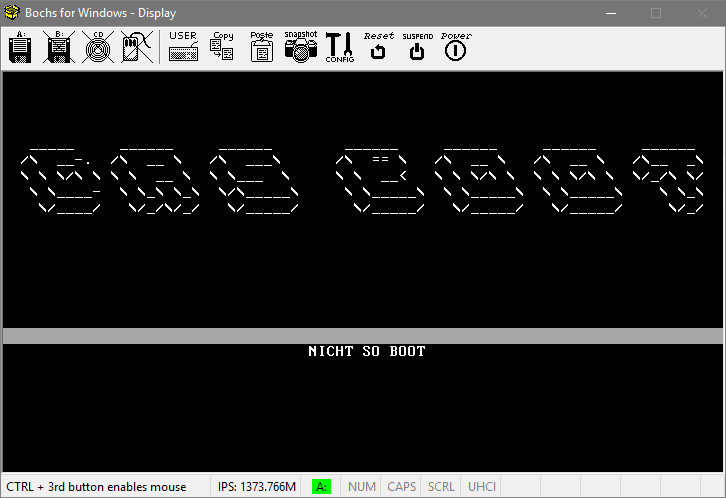Click the Copy toolbar icon
The image size is (726, 498).
pyautogui.click(x=222, y=47)
